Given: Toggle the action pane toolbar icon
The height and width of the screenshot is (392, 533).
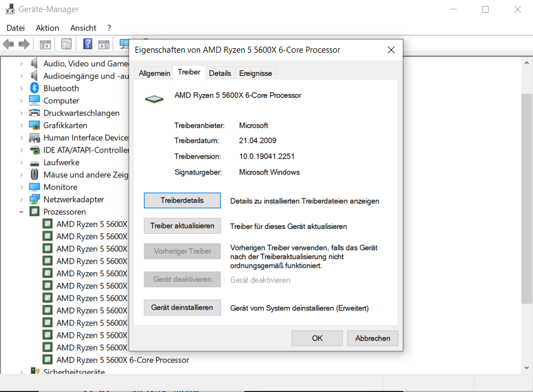Looking at the screenshot, I should (104, 44).
